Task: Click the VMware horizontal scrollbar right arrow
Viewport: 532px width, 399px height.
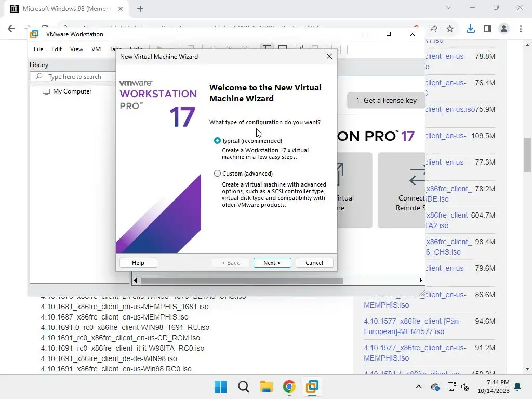Action: pyautogui.click(x=421, y=280)
